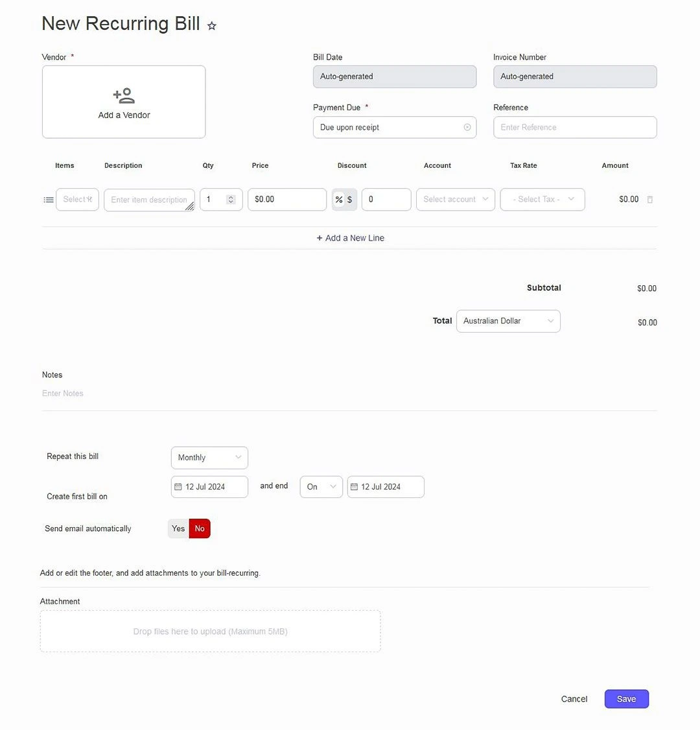
Task: Open the Monthly repeat frequency dropdown
Action: pos(209,458)
